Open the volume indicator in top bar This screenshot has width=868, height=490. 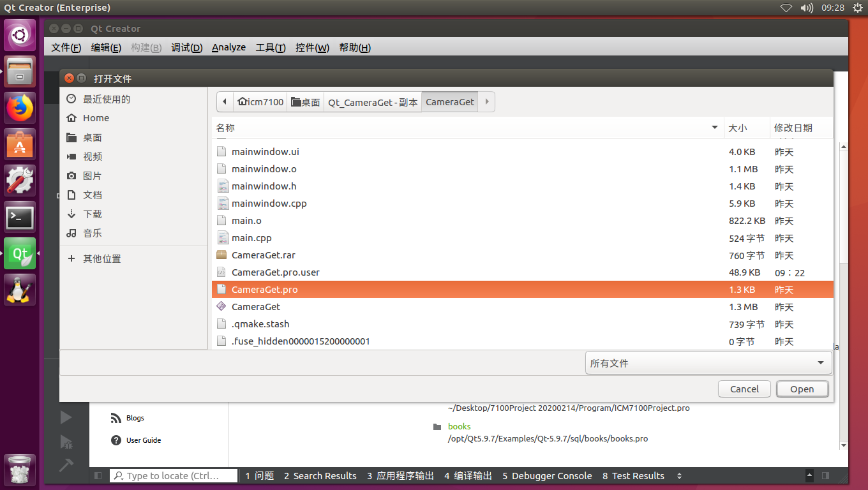807,8
